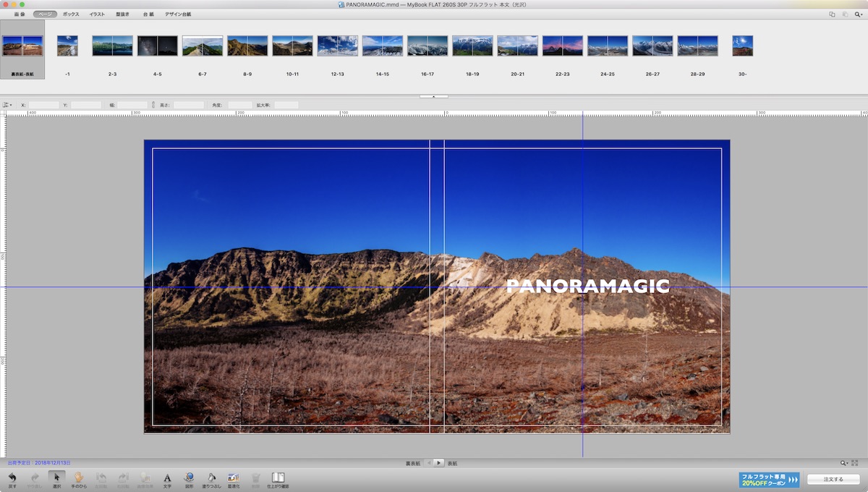Toggle the aspect ratio lock between 幅 and 高さ

[153, 105]
